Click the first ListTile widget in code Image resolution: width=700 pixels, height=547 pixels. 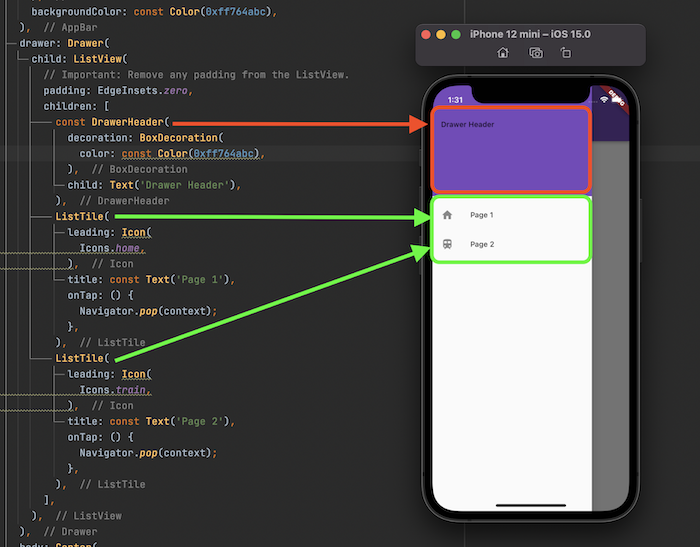82,216
